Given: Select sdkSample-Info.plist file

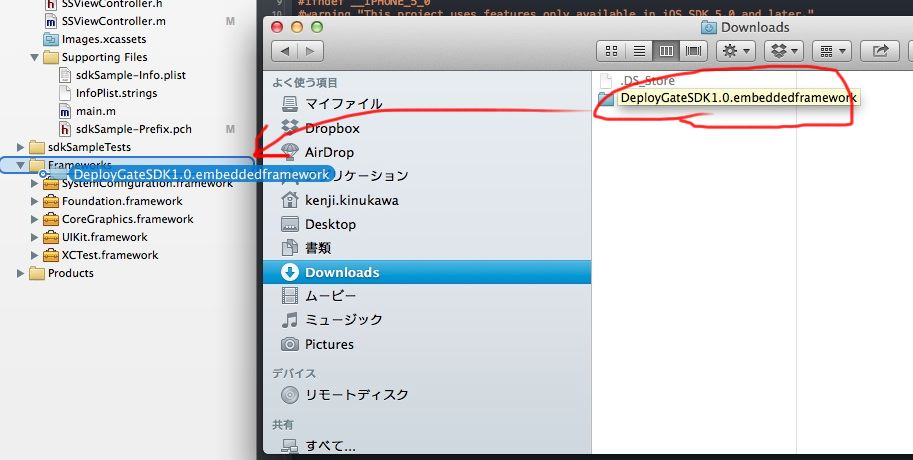Looking at the screenshot, I should point(130,76).
